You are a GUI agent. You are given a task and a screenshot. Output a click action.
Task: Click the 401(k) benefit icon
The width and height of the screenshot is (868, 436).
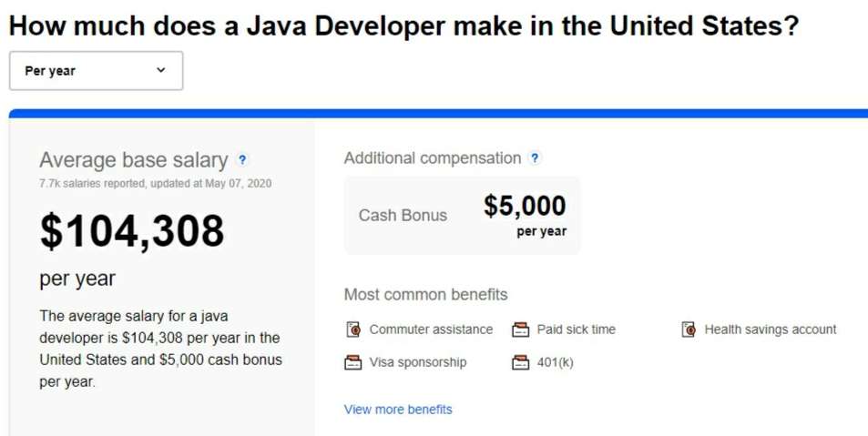tap(520, 363)
